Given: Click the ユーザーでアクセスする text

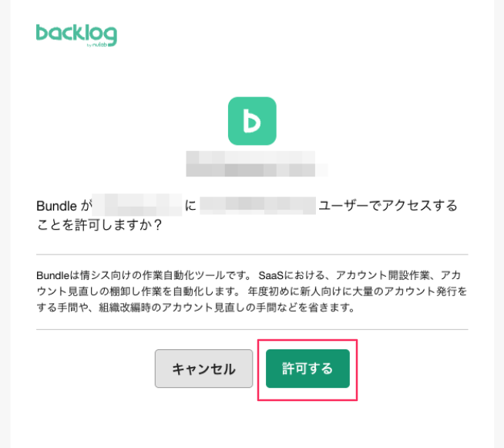Looking at the screenshot, I should (388, 206).
